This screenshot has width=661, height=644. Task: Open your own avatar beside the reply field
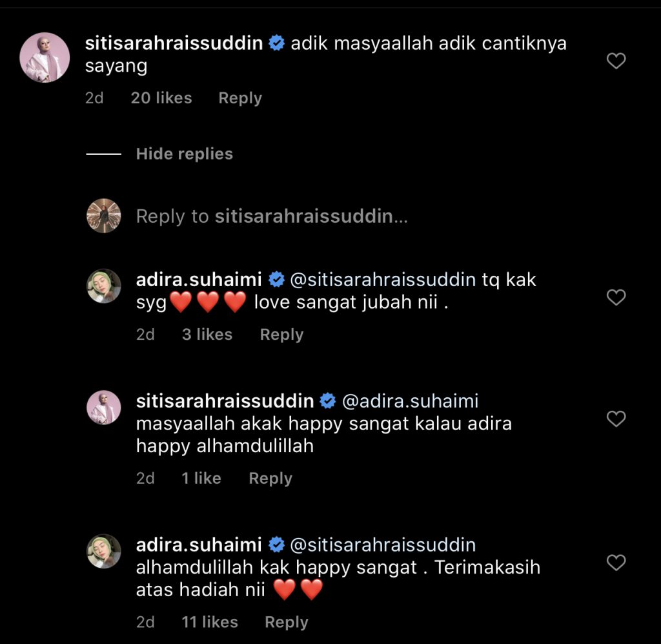[104, 216]
